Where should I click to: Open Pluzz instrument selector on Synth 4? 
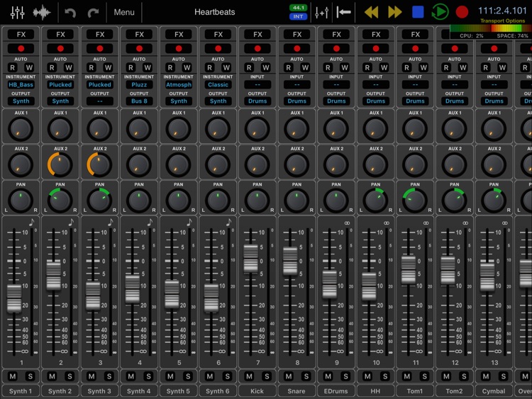(139, 84)
